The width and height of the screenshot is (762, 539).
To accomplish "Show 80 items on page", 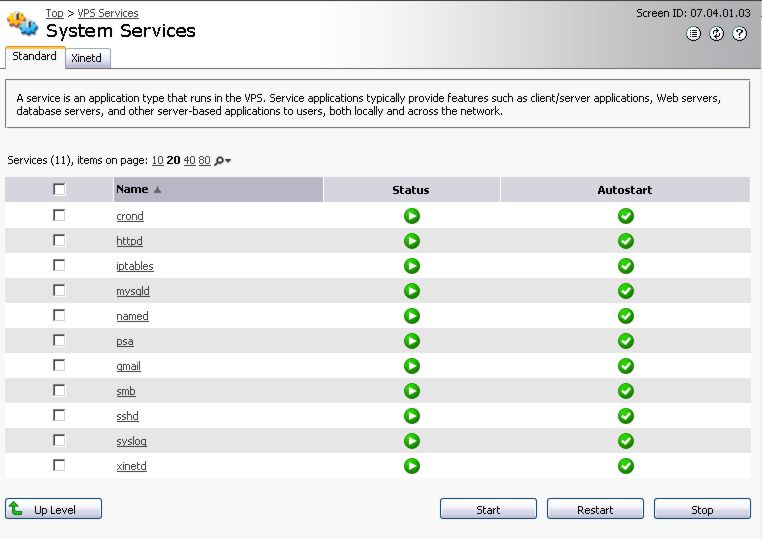I will (205, 160).
